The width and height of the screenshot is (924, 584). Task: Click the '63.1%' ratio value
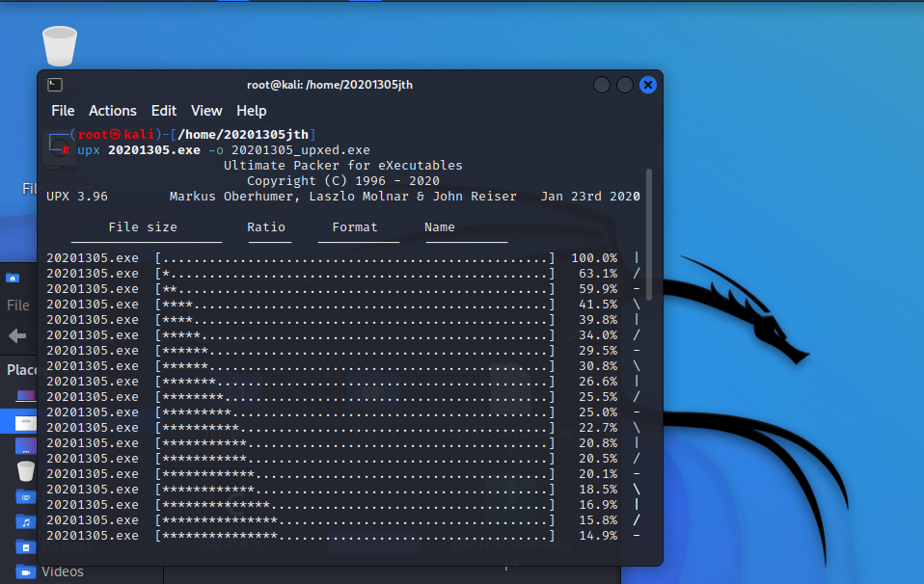[x=598, y=273]
